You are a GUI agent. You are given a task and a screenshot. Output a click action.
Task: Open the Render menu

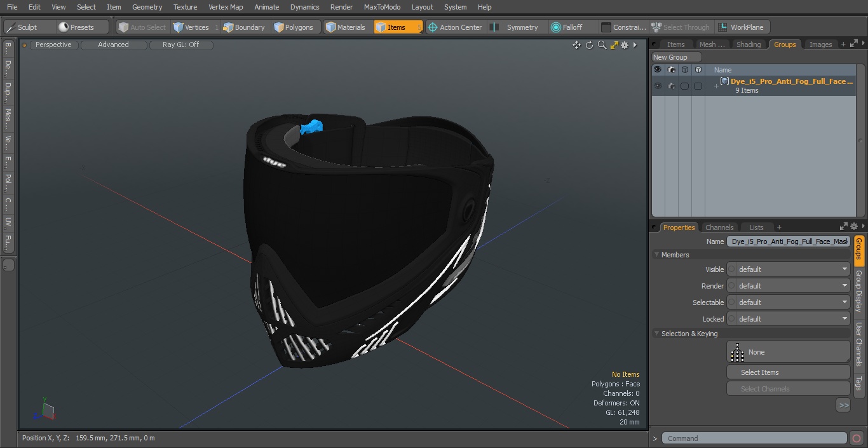coord(341,7)
